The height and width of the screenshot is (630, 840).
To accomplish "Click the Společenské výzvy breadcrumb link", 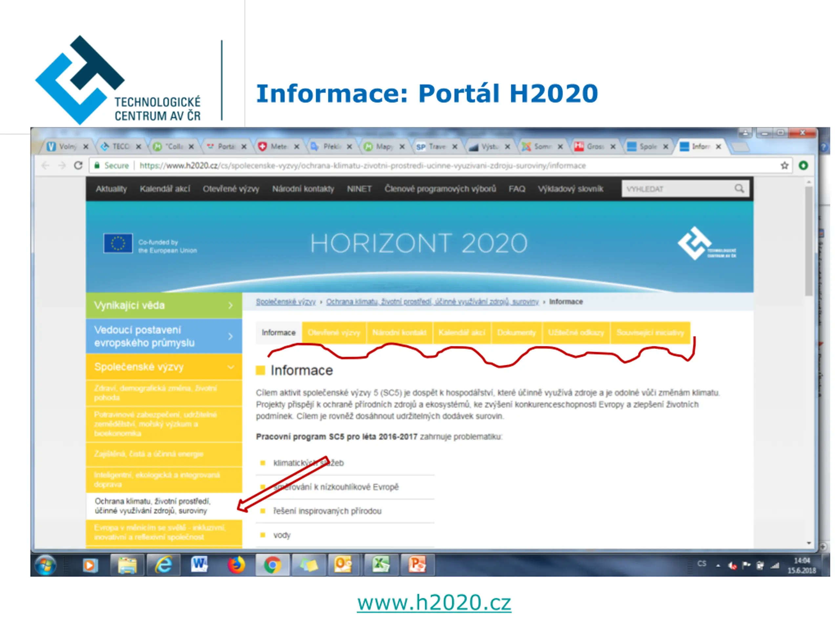I will (x=285, y=302).
